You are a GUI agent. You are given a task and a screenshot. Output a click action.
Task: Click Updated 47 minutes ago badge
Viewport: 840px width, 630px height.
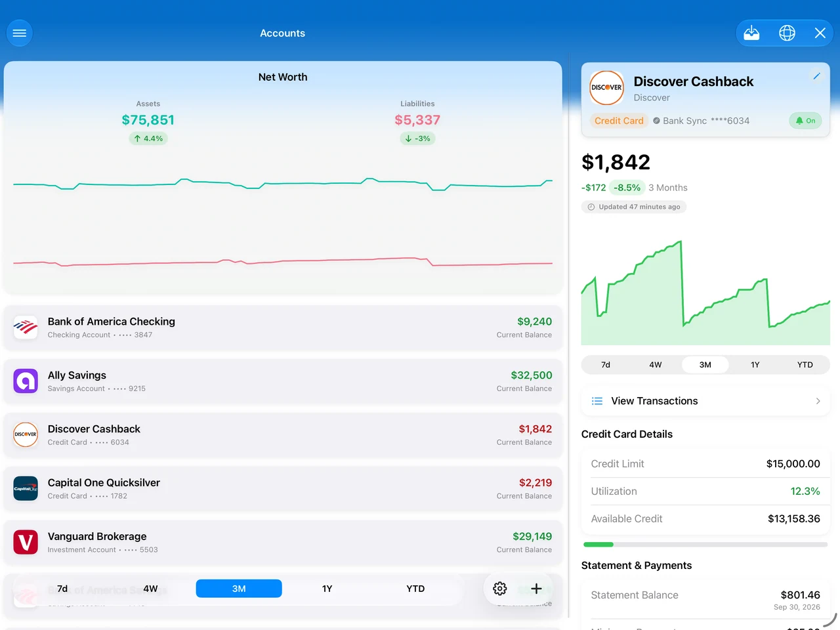pos(634,207)
